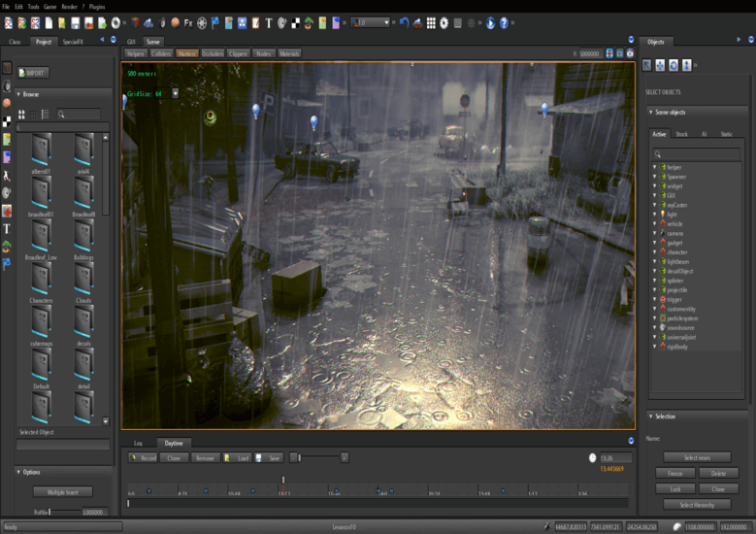
Task: Toggle the Colliders filter button
Action: pyautogui.click(x=161, y=53)
